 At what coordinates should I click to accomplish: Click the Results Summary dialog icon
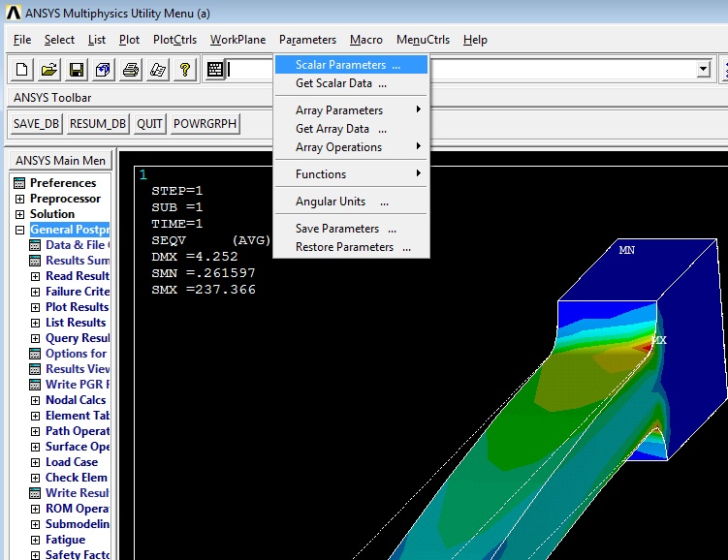[35, 261]
